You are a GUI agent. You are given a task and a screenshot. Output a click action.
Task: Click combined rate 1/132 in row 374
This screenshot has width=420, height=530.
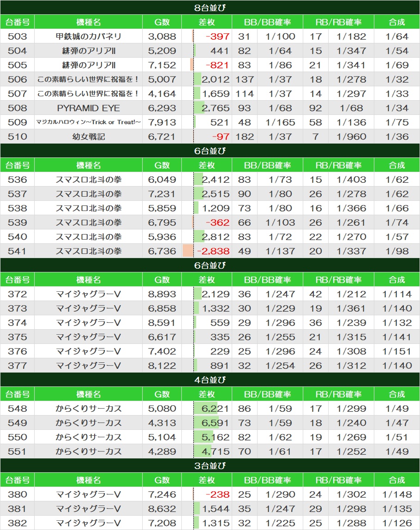click(397, 323)
